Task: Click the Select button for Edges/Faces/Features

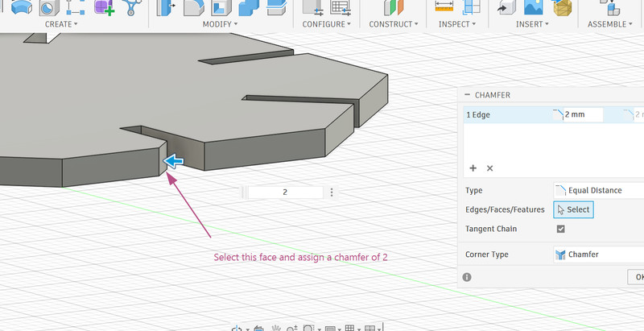Action: (573, 209)
